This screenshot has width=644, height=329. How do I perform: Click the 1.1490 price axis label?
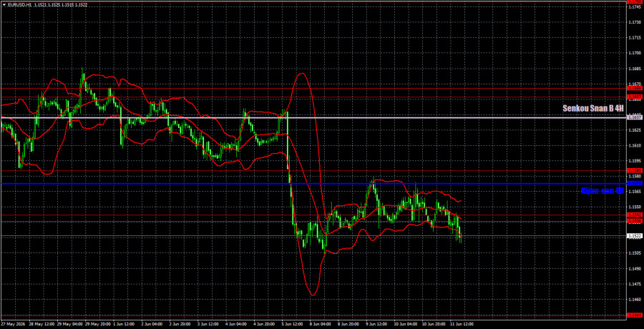(x=635, y=268)
